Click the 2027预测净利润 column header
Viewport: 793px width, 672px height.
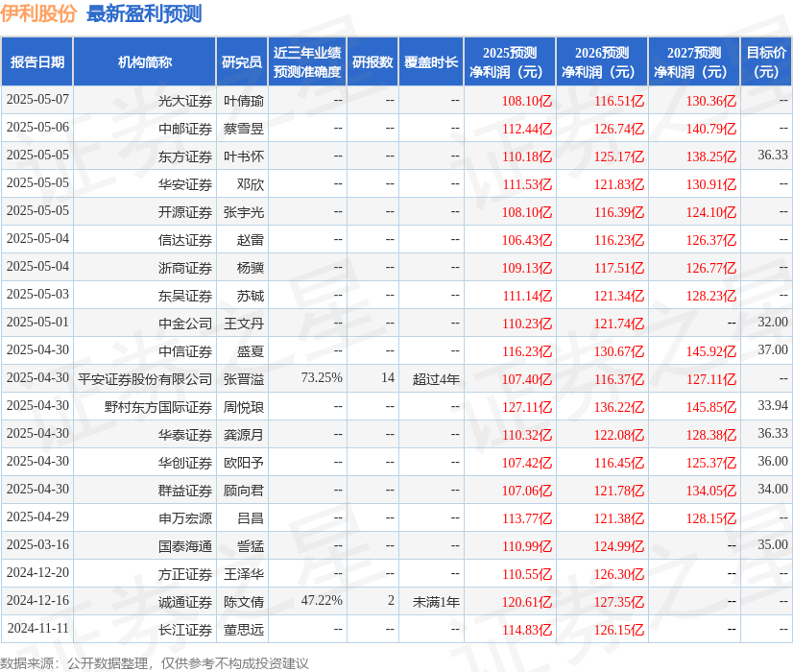(x=694, y=62)
